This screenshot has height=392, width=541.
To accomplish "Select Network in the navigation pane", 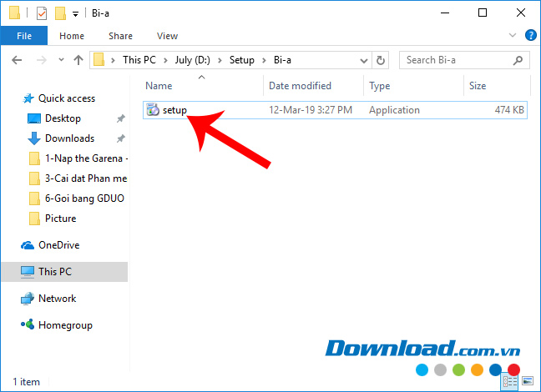I will pyautogui.click(x=58, y=299).
